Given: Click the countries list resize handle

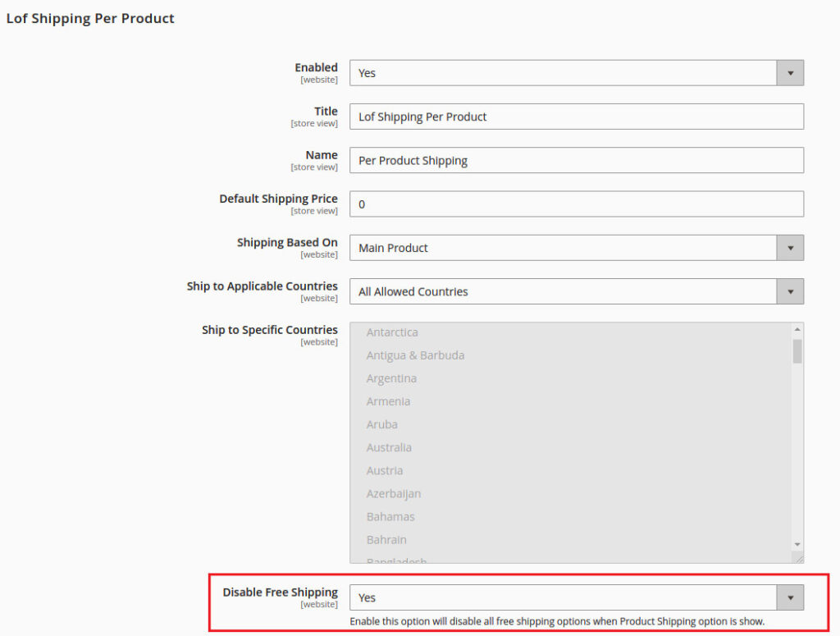Looking at the screenshot, I should (798, 558).
